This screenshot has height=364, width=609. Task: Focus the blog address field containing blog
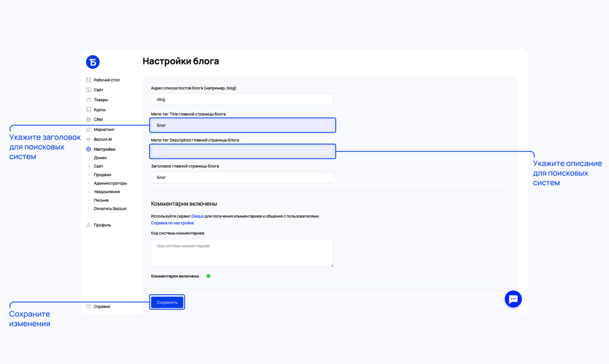click(x=243, y=99)
